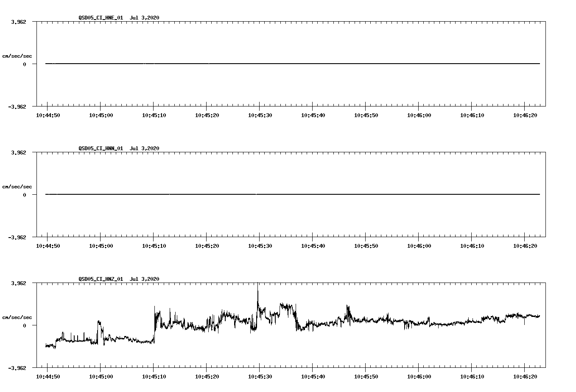This screenshot has width=576, height=392.
Task: Click the 10:45:10 time label on HNZ axis
Action: tap(154, 376)
